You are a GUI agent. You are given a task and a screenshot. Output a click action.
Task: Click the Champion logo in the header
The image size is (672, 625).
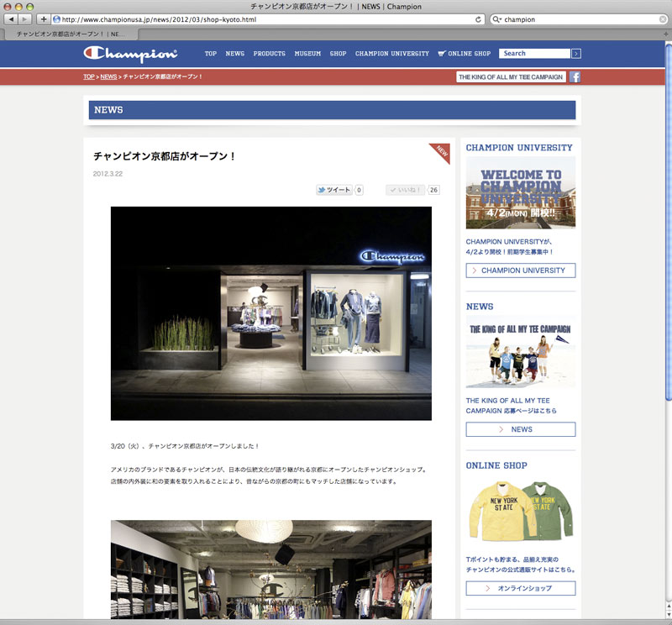click(130, 54)
